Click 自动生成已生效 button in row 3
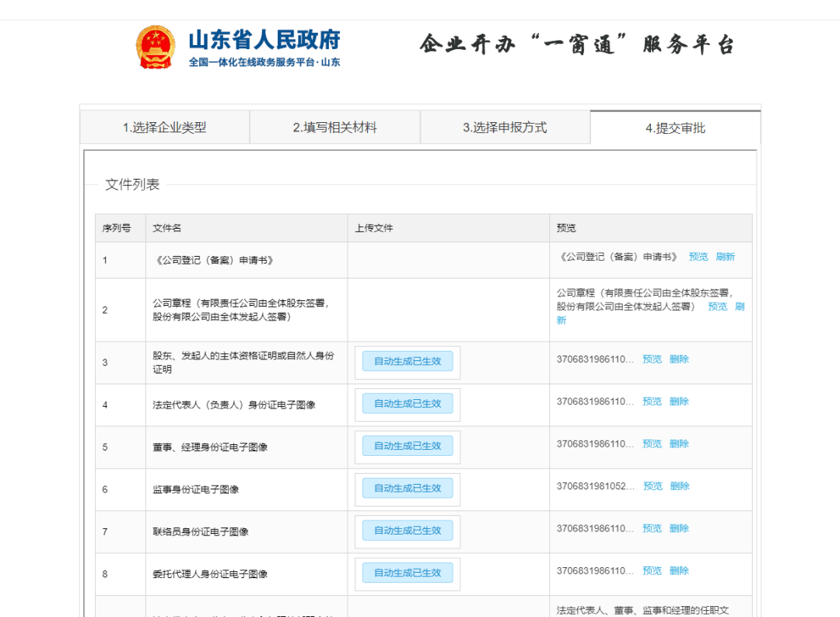The height and width of the screenshot is (617, 840). pyautogui.click(x=407, y=361)
